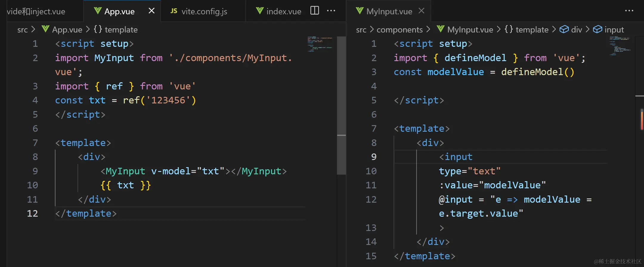Click the string '123456' in App.vue
This screenshot has height=267, width=644.
(x=168, y=100)
